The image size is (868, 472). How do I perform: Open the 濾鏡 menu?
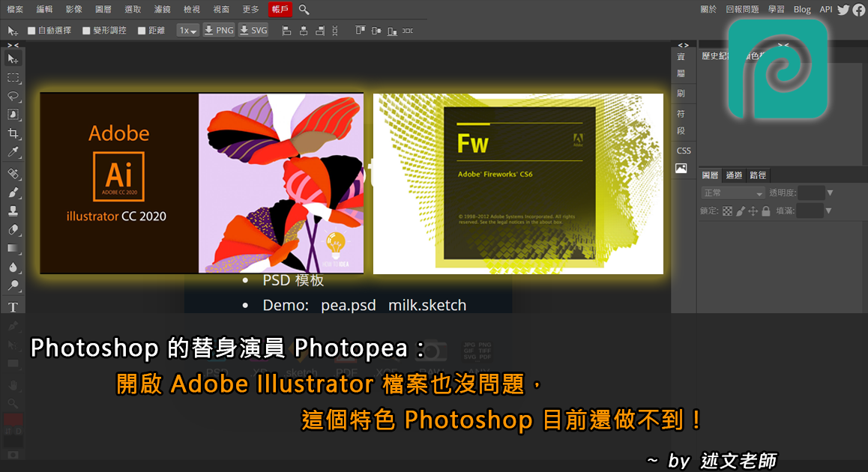coord(162,10)
